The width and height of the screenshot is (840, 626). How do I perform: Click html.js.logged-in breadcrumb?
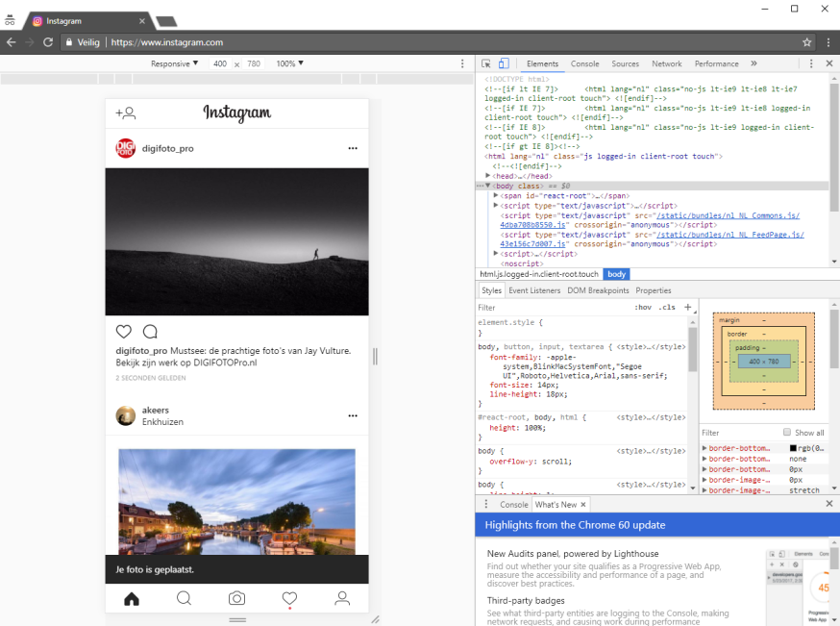pyautogui.click(x=539, y=274)
